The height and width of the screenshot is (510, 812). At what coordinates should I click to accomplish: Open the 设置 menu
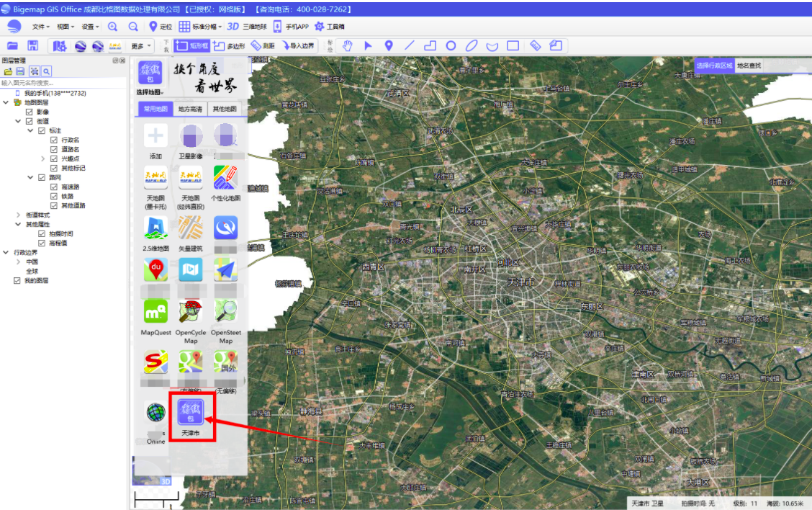pos(90,27)
